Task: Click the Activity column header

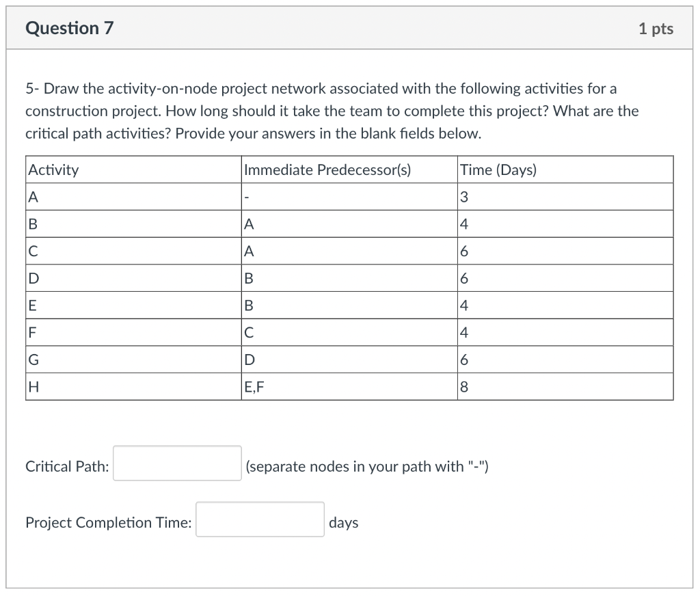Action: click(x=53, y=170)
